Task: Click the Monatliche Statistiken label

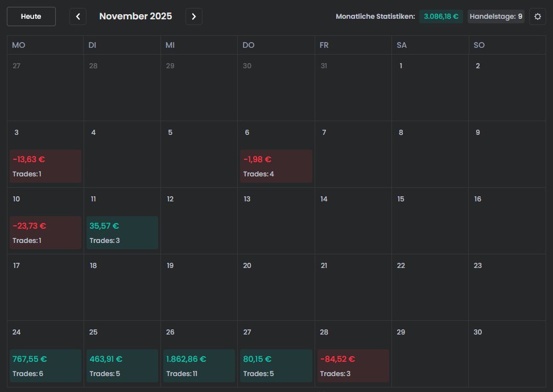Action: click(375, 16)
